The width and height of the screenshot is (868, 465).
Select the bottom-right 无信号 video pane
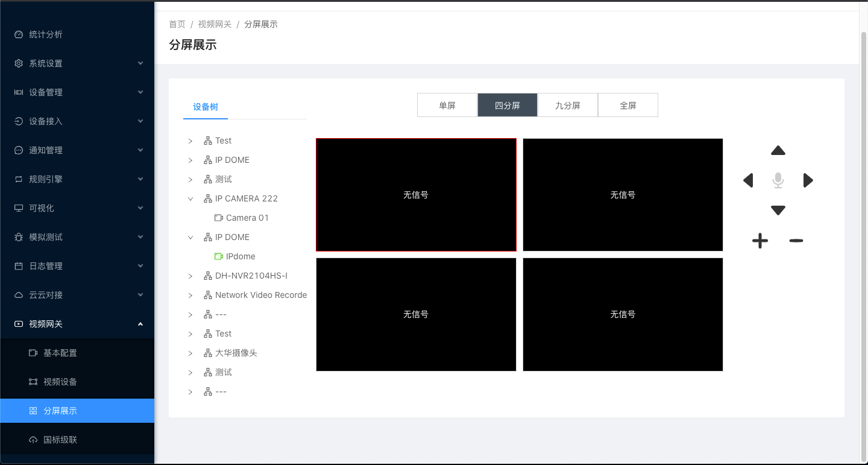[x=623, y=314]
